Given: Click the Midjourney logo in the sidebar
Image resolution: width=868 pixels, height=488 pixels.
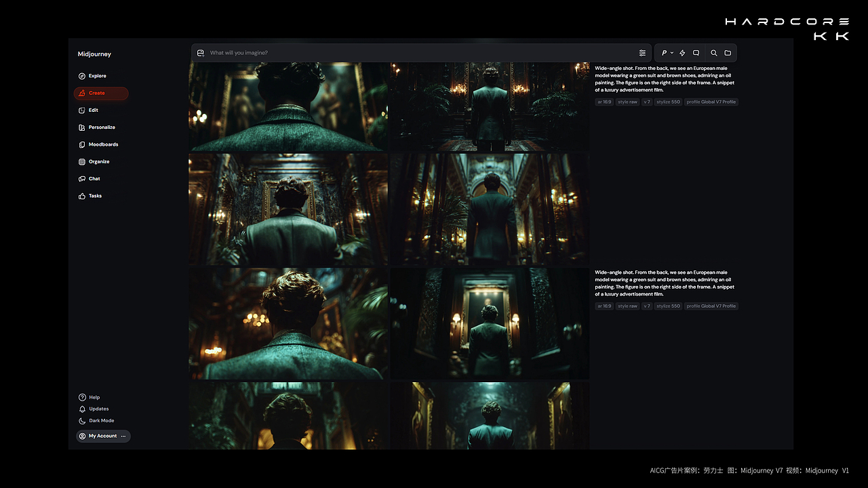Looking at the screenshot, I should [94, 54].
